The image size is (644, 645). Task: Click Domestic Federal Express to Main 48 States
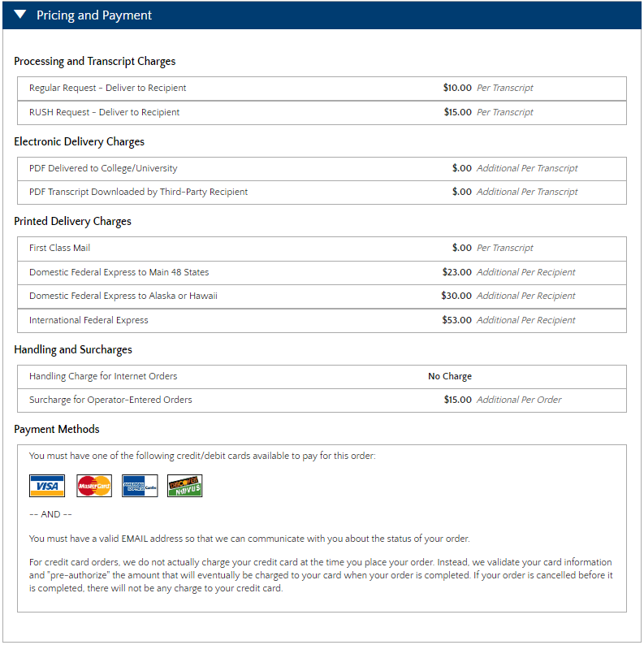(119, 272)
